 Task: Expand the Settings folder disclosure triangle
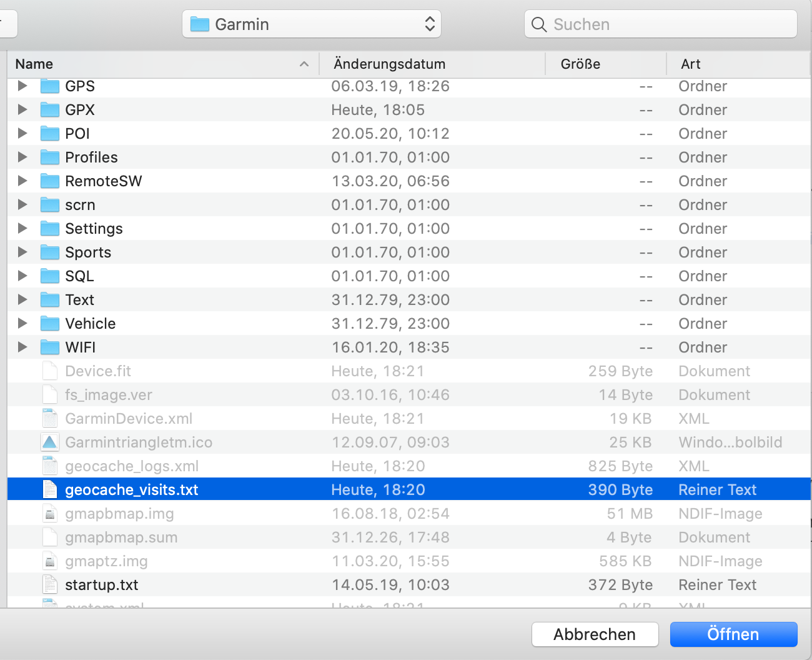point(22,228)
